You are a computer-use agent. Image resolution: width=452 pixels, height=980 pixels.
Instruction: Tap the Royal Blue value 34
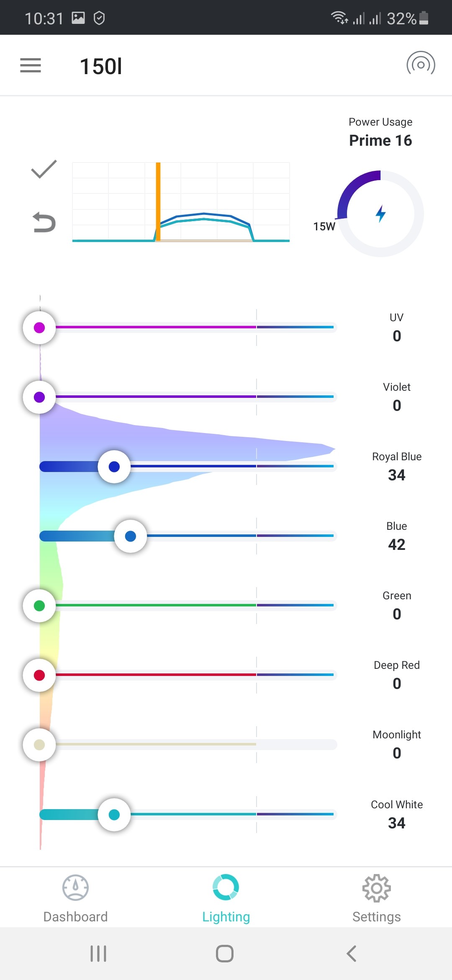(396, 475)
